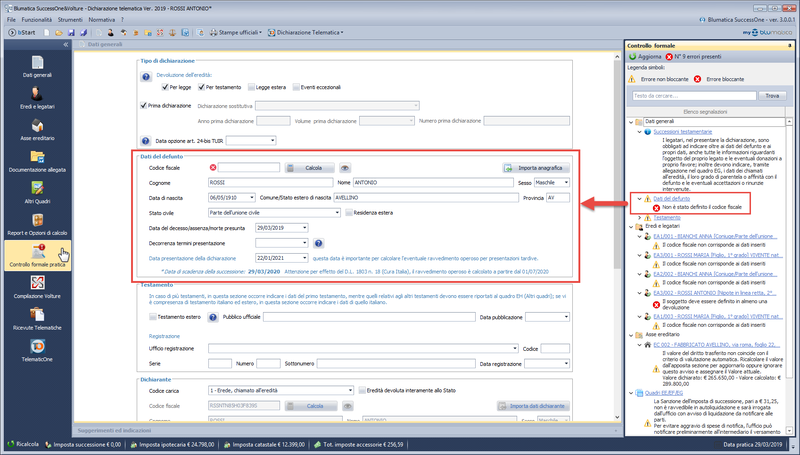Click help icon beside Devoluzione dell'eredità
Screen dimensions: 800x455
tap(146, 77)
